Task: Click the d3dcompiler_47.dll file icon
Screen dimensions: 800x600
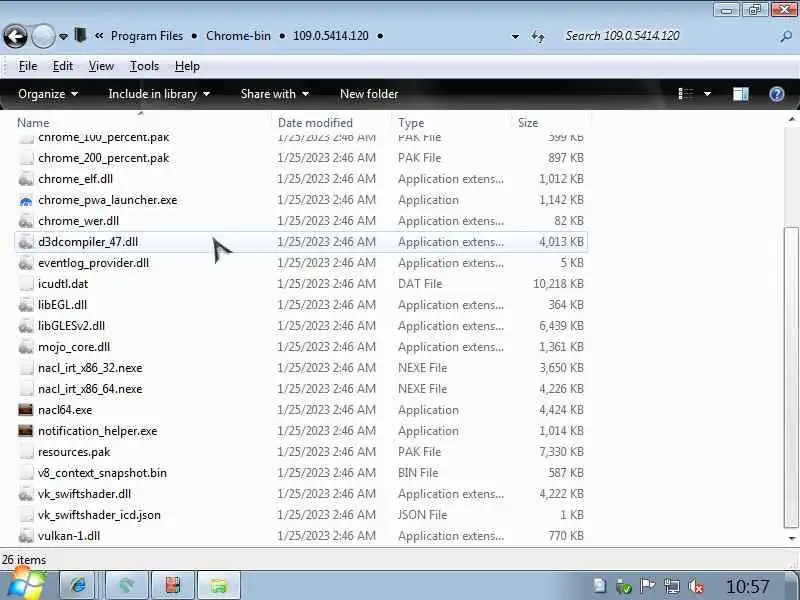Action: coord(26,242)
